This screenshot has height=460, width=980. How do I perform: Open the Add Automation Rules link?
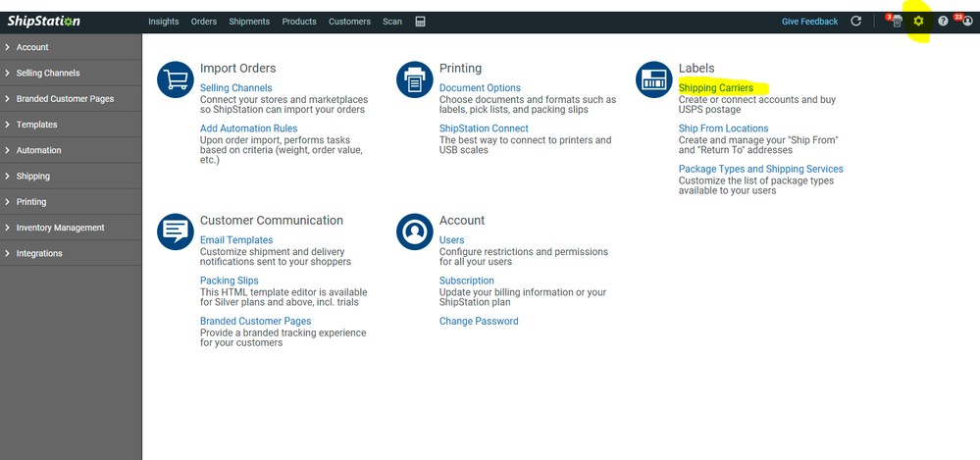tap(248, 128)
